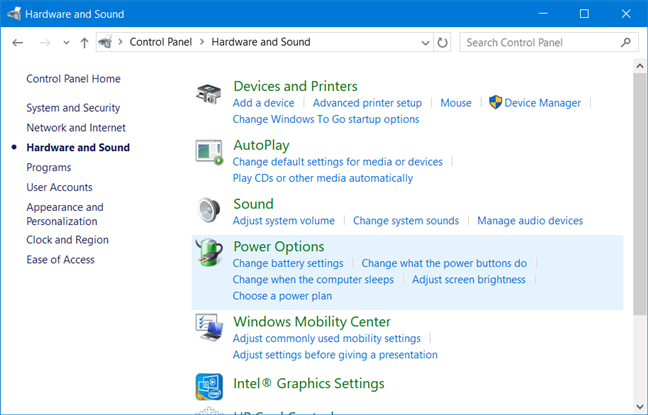This screenshot has height=415, width=648.
Task: Click the scrollbar down arrow
Action: click(640, 407)
